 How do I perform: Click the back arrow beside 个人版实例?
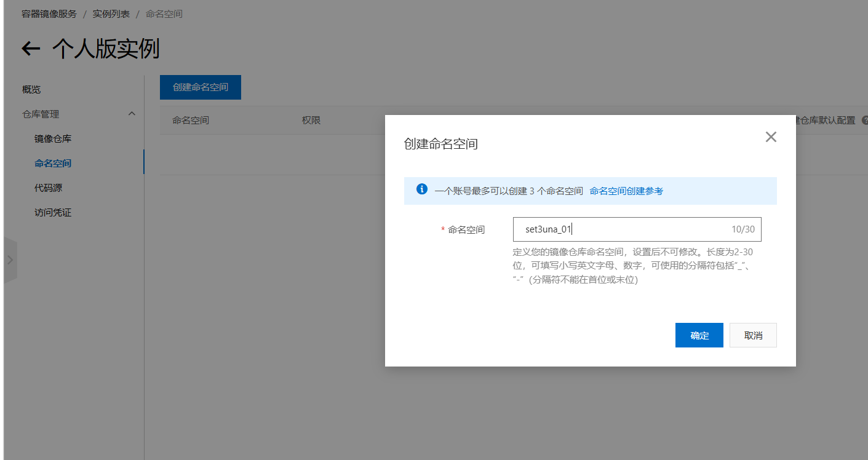click(x=31, y=49)
